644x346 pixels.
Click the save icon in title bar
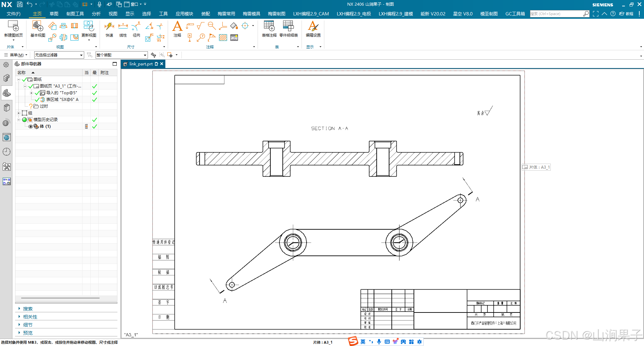pos(20,4)
